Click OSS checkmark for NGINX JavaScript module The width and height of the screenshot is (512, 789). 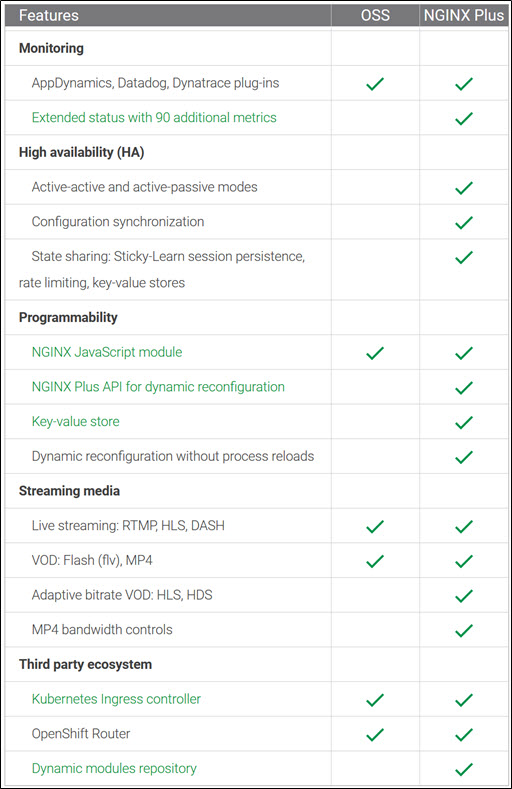point(375,353)
